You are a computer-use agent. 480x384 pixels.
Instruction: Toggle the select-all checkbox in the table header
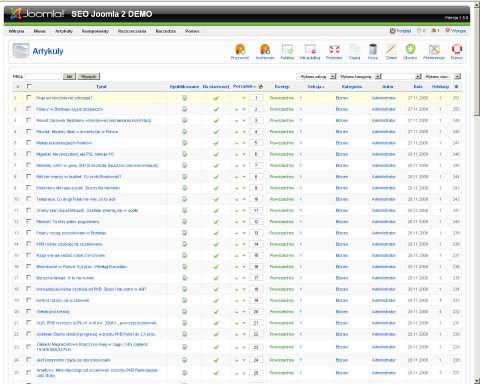click(29, 86)
